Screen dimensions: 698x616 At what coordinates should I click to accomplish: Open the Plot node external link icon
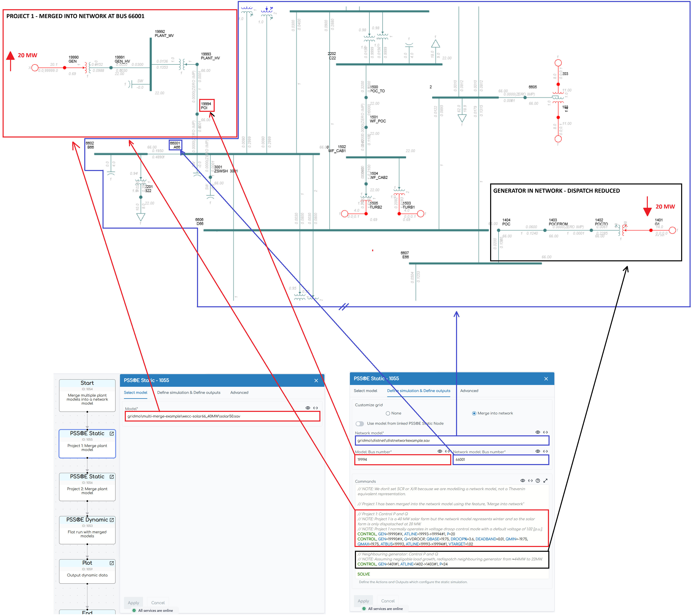pyautogui.click(x=112, y=563)
